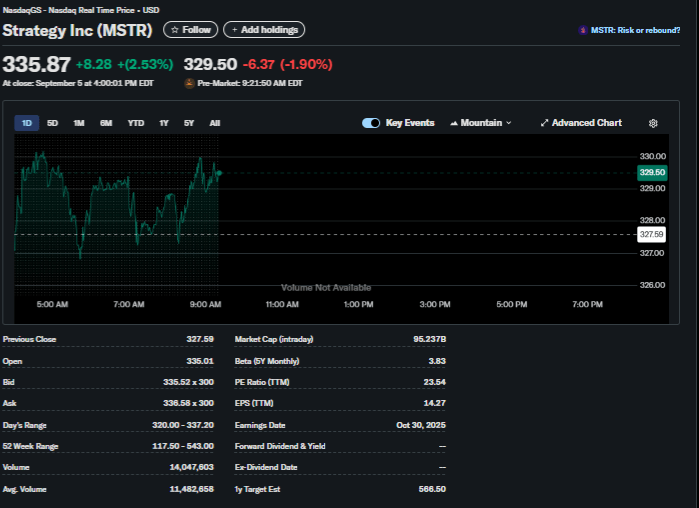
Task: Click Market Cap value 95.237B
Action: click(x=429, y=339)
